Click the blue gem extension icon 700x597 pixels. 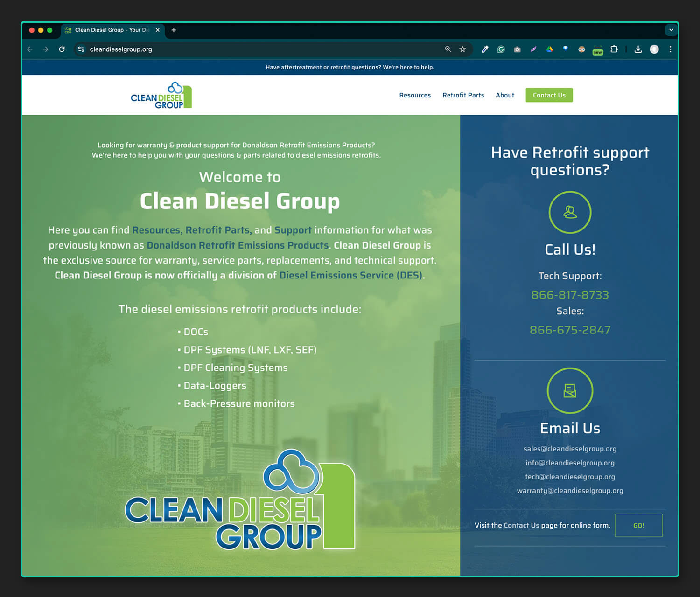566,49
